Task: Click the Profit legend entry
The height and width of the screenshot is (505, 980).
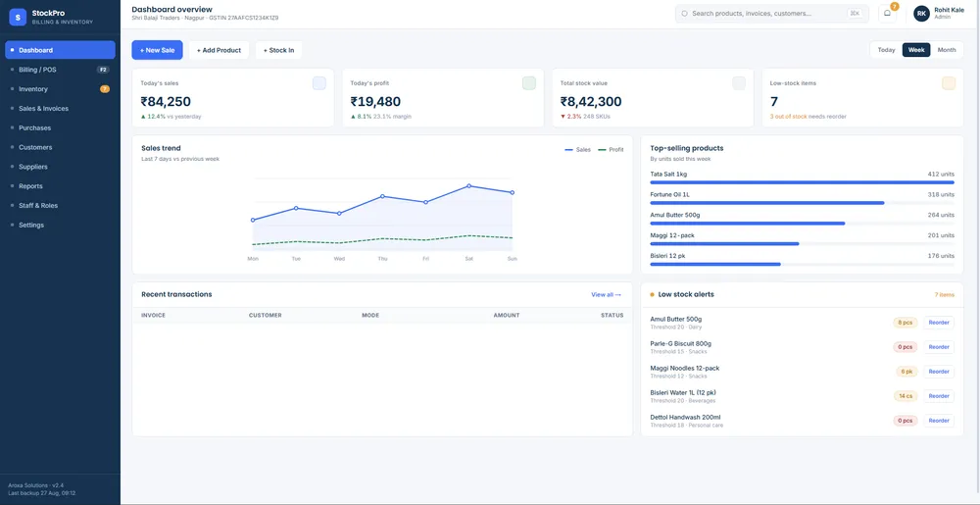Action: (612, 150)
